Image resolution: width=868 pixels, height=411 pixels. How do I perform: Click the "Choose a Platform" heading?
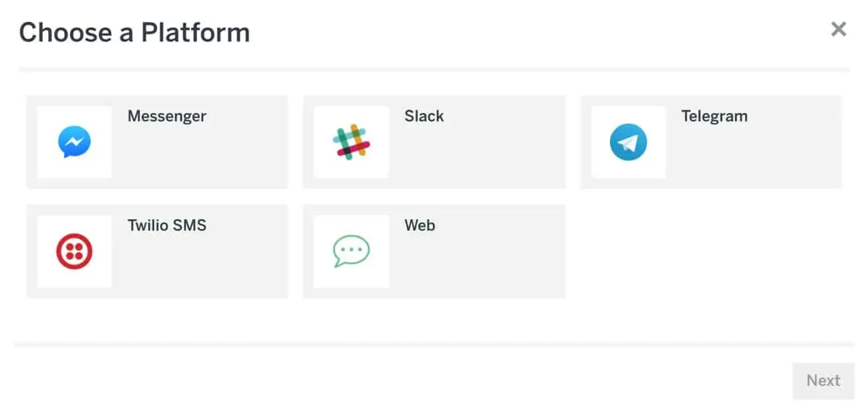[x=134, y=33]
